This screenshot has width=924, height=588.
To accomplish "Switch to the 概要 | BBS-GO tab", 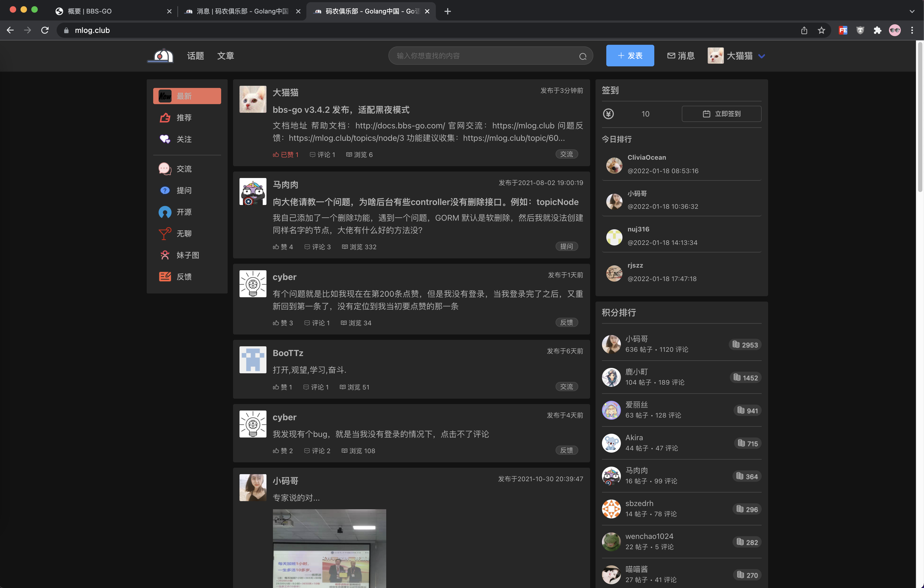I will click(x=90, y=11).
